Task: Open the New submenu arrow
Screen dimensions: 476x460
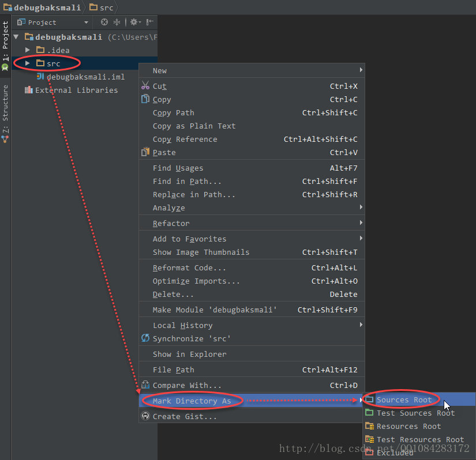Action: pos(361,70)
